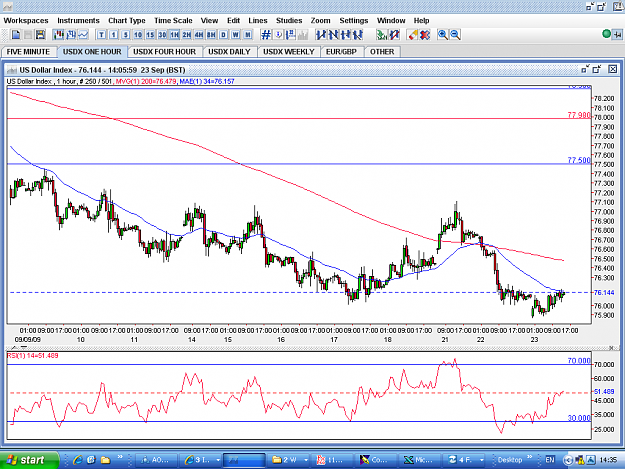Open the View menu
Screen dimensions: 625x469
tap(209, 20)
